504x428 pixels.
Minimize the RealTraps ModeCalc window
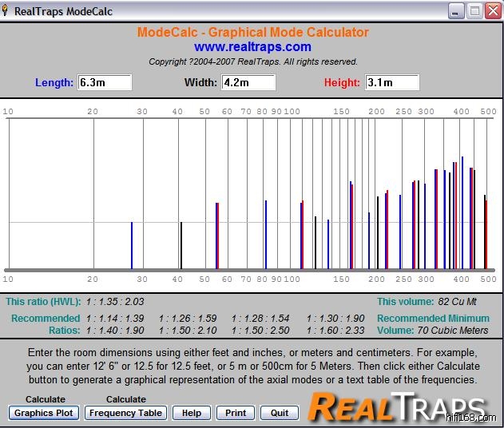click(456, 11)
